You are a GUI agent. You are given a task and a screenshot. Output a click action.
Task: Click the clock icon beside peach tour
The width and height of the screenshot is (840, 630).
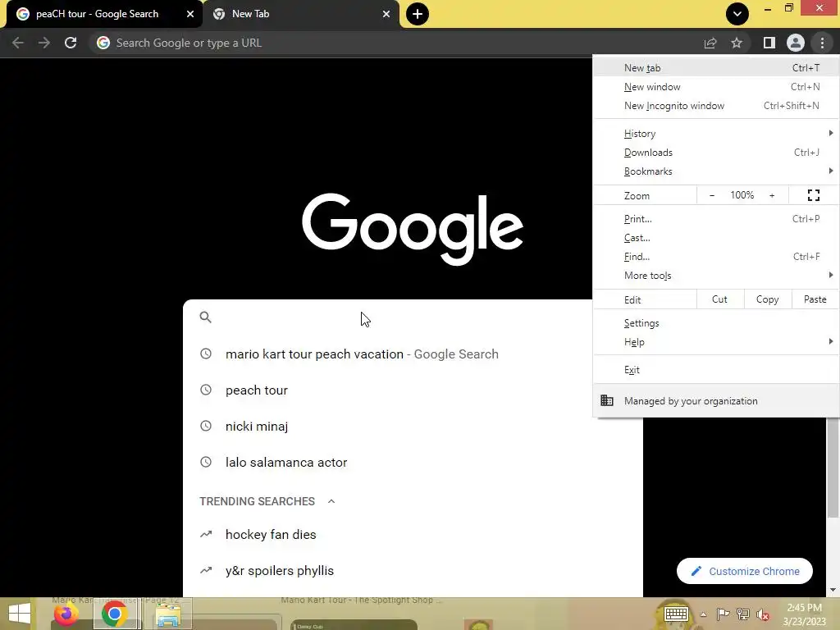pos(206,390)
